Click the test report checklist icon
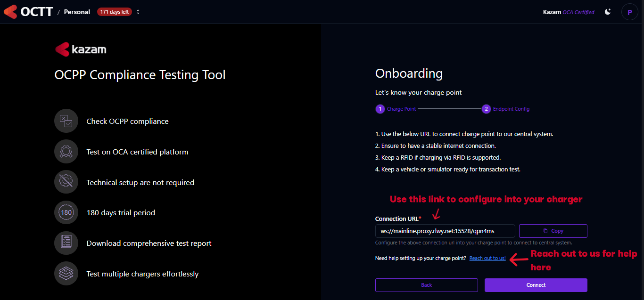Viewport: 644px width, 300px height. [x=66, y=243]
